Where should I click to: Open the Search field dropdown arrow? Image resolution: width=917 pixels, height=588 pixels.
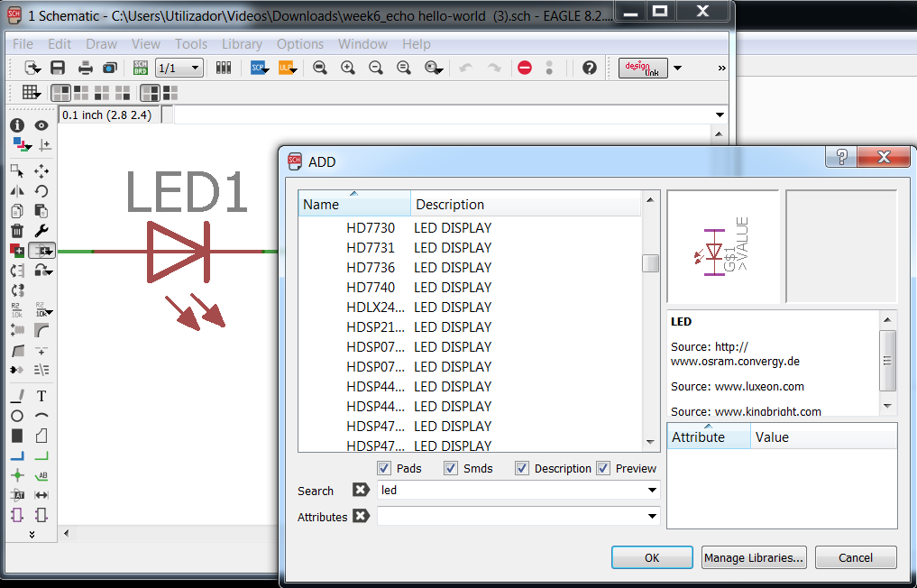point(652,491)
